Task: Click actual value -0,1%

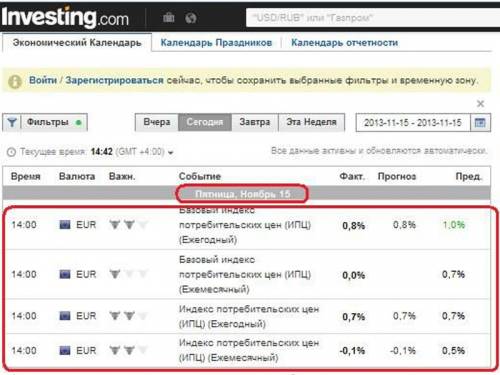Action: tap(352, 351)
